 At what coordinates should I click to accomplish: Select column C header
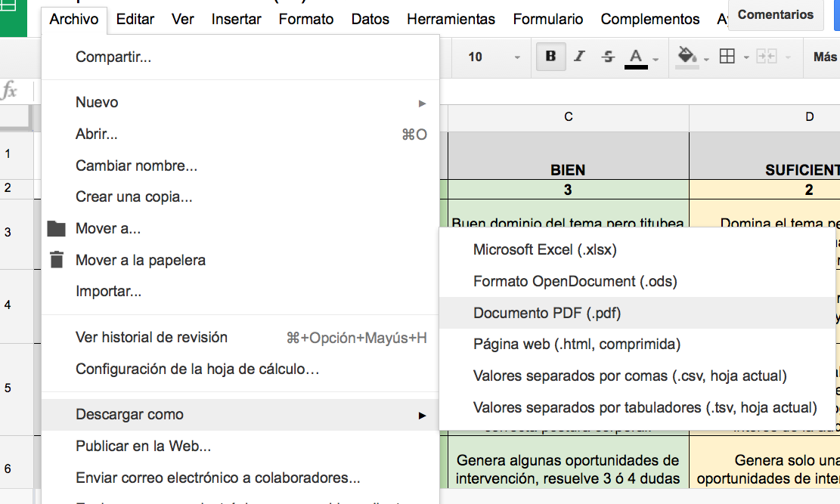point(569,117)
